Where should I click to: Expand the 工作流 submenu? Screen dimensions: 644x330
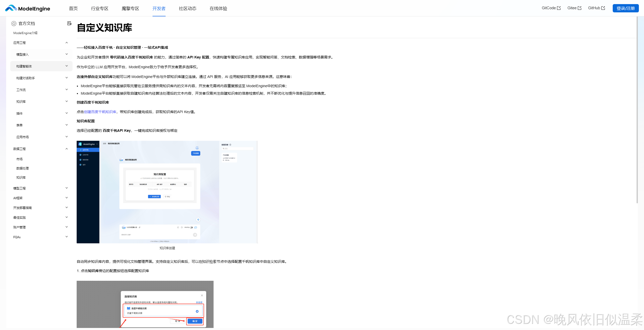[x=67, y=89]
